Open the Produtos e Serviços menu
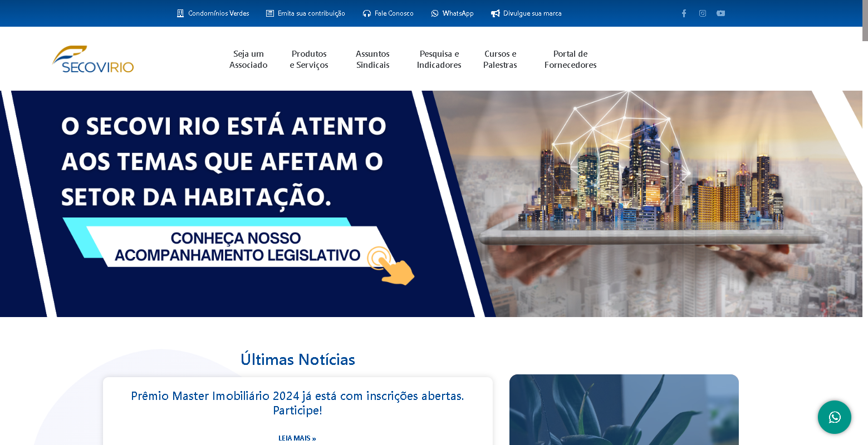The height and width of the screenshot is (445, 868). [x=309, y=60]
